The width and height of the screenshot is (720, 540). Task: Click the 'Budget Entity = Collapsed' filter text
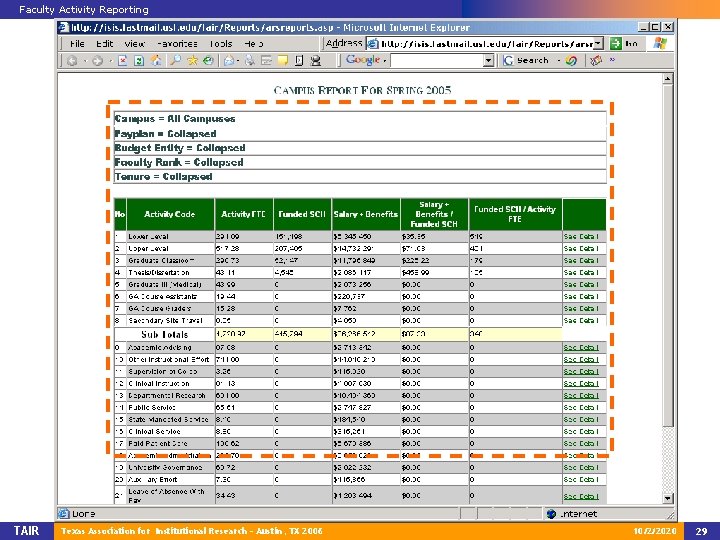pyautogui.click(x=180, y=148)
